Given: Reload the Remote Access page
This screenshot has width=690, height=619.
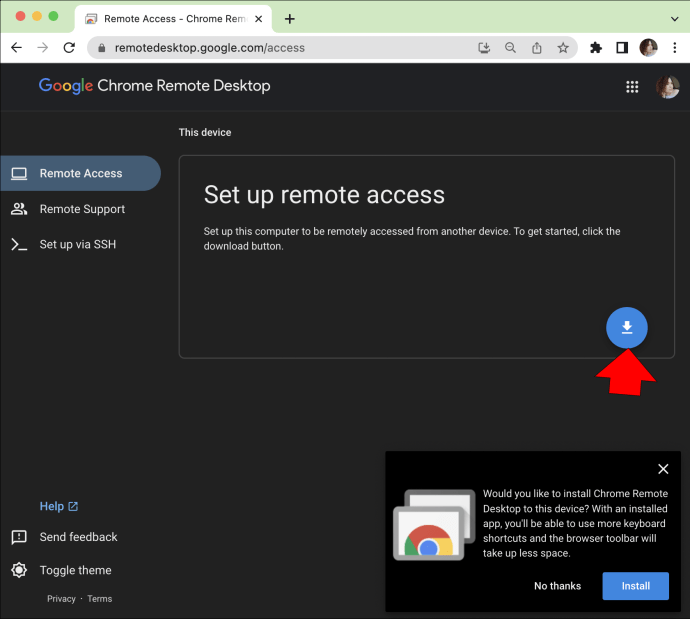Looking at the screenshot, I should 69,48.
